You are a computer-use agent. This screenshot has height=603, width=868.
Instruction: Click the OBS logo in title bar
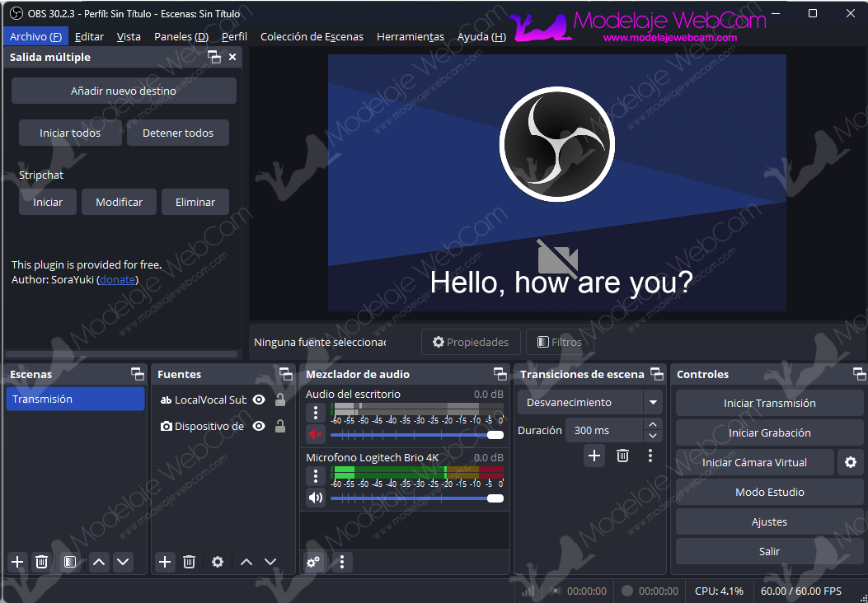(x=16, y=13)
